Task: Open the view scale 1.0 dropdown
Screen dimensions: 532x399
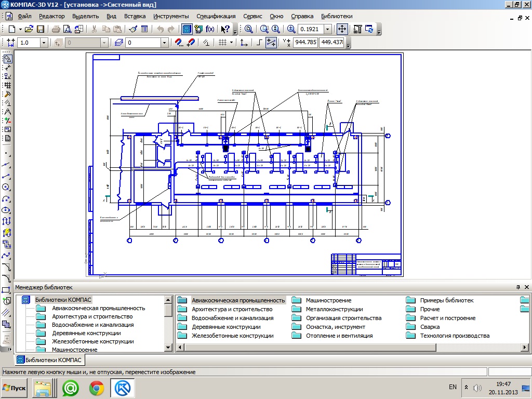Action: 44,43
